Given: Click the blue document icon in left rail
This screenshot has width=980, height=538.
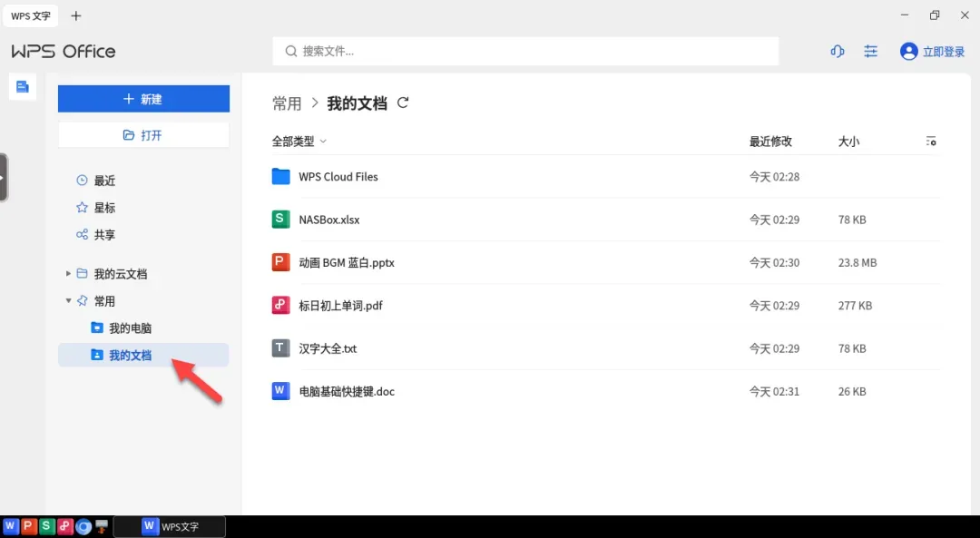Looking at the screenshot, I should [x=23, y=87].
